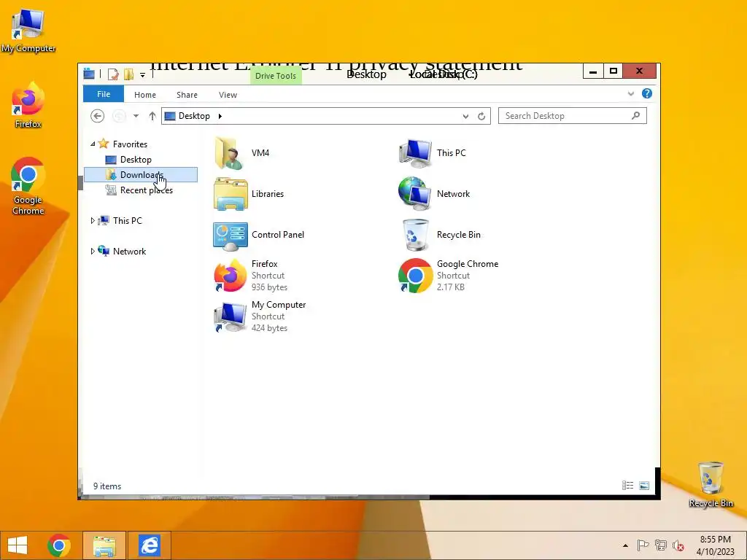Image resolution: width=747 pixels, height=560 pixels.
Task: Click the Properties quick access icon
Action: (x=113, y=74)
